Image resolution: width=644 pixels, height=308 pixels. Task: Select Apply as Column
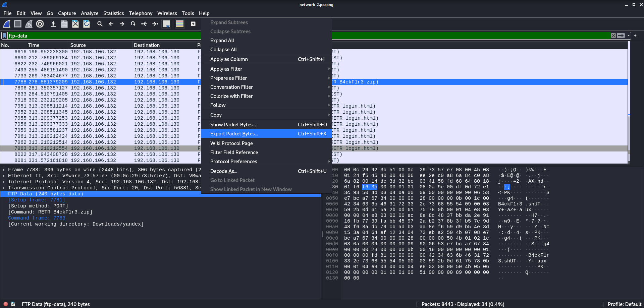266,59
